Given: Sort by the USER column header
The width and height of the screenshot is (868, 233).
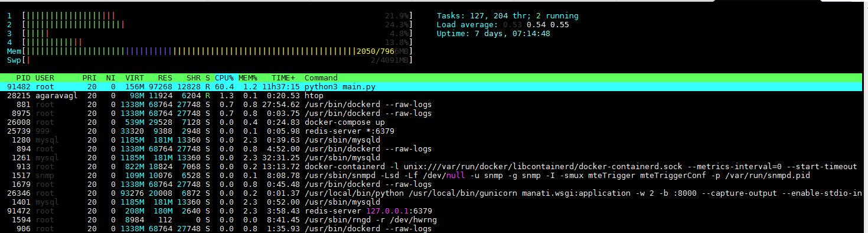Looking at the screenshot, I should tap(45, 78).
